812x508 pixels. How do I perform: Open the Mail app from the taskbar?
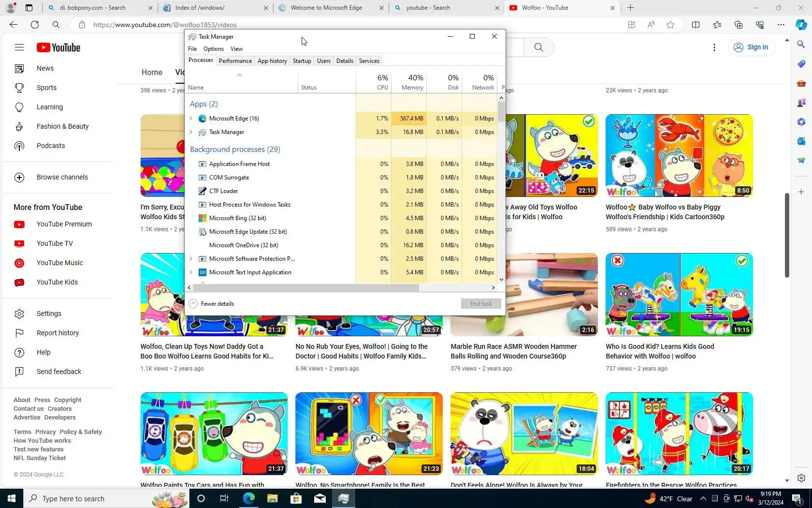point(319,498)
